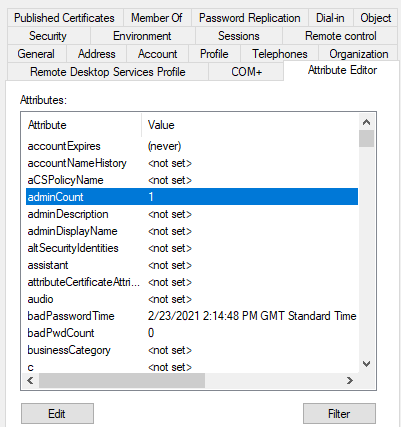
Task: Click the scroll right arrow at list bottom
Action: point(349,380)
